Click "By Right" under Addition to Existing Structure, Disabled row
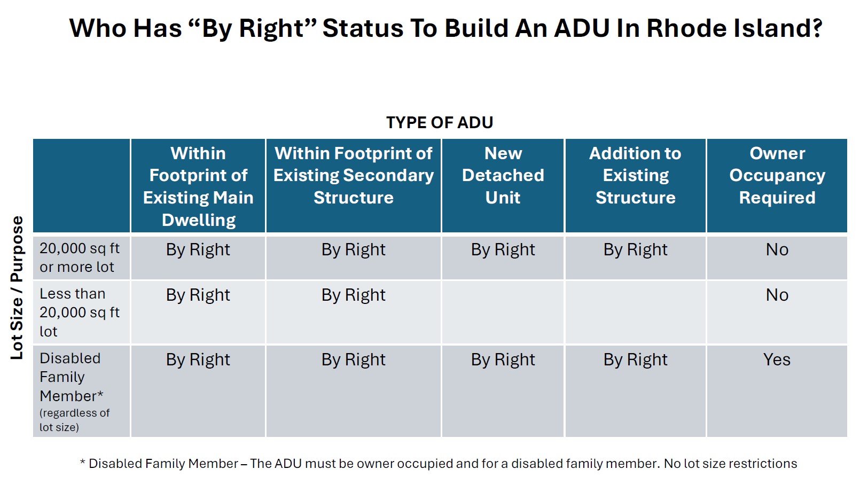The height and width of the screenshot is (477, 868). 635,359
